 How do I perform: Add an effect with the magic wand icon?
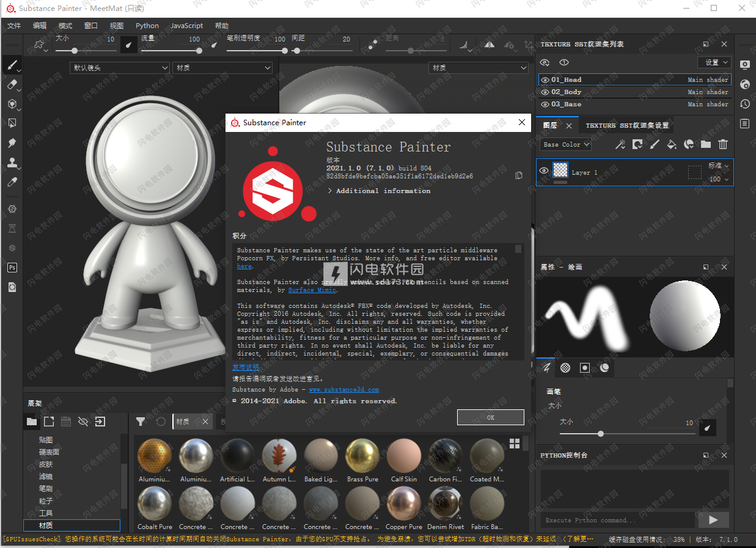coord(620,144)
